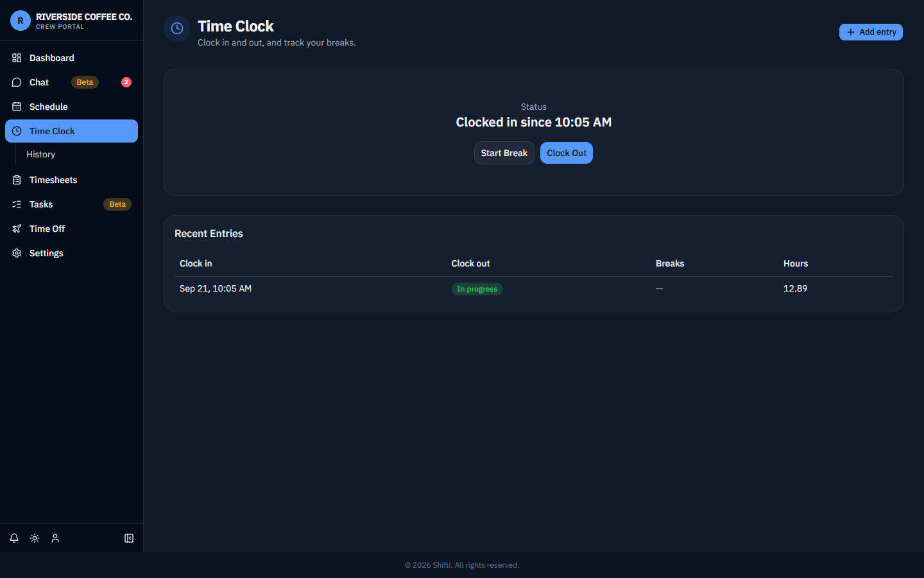Click the Riverside Coffee Co. name
This screenshot has width=924, height=578.
[x=84, y=17]
